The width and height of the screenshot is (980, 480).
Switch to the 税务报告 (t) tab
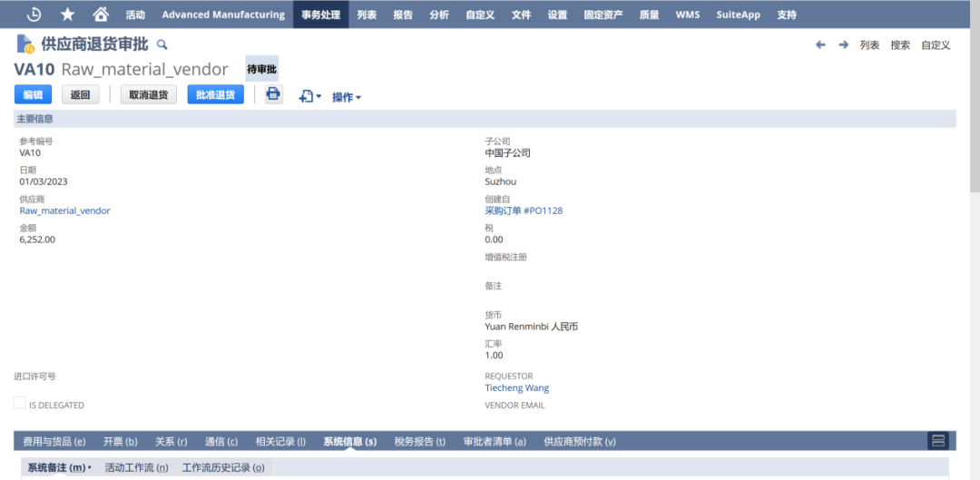420,441
